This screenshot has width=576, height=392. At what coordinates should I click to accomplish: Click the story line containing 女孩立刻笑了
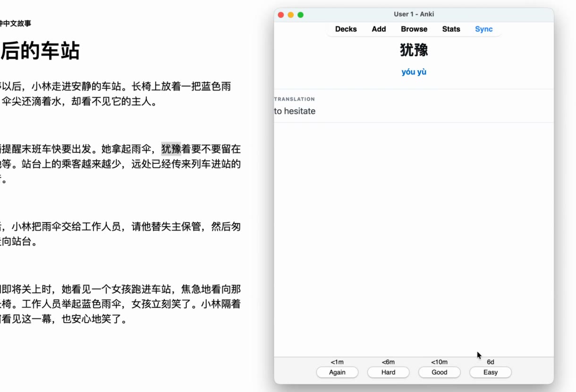click(120, 304)
